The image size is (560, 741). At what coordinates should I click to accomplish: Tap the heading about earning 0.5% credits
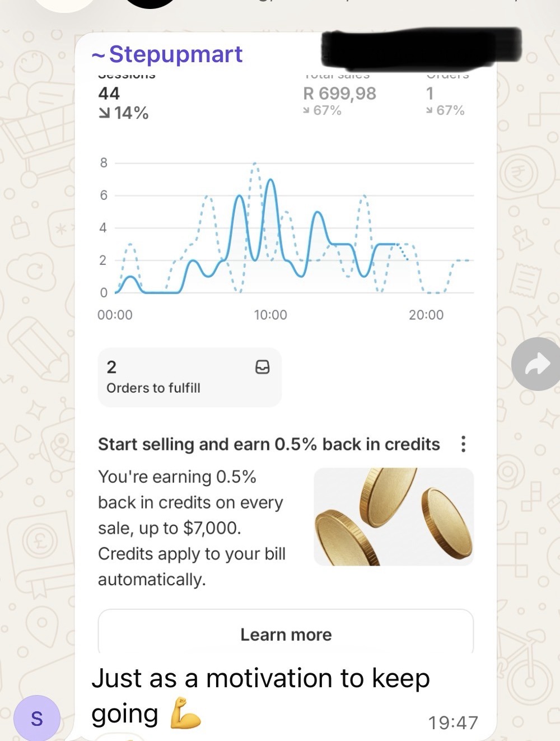269,444
